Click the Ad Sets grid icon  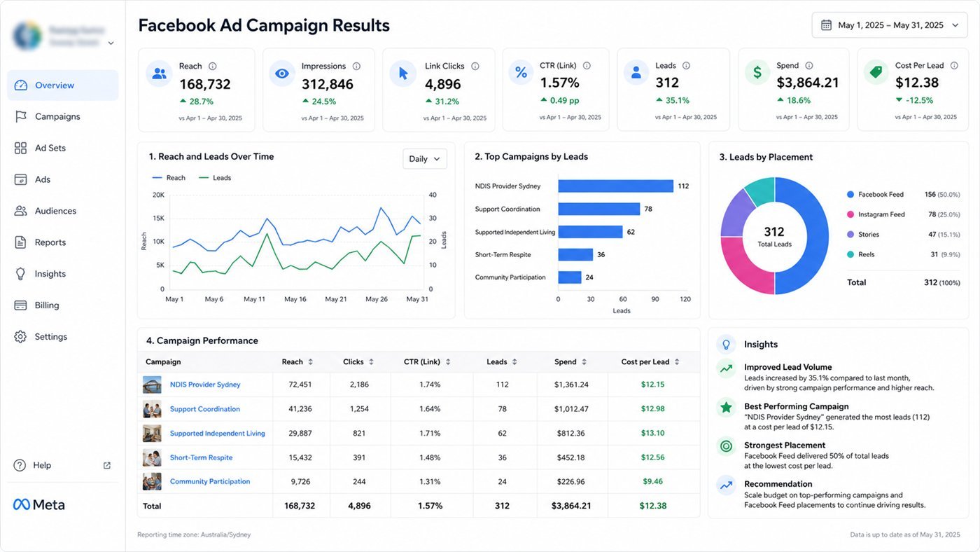20,148
